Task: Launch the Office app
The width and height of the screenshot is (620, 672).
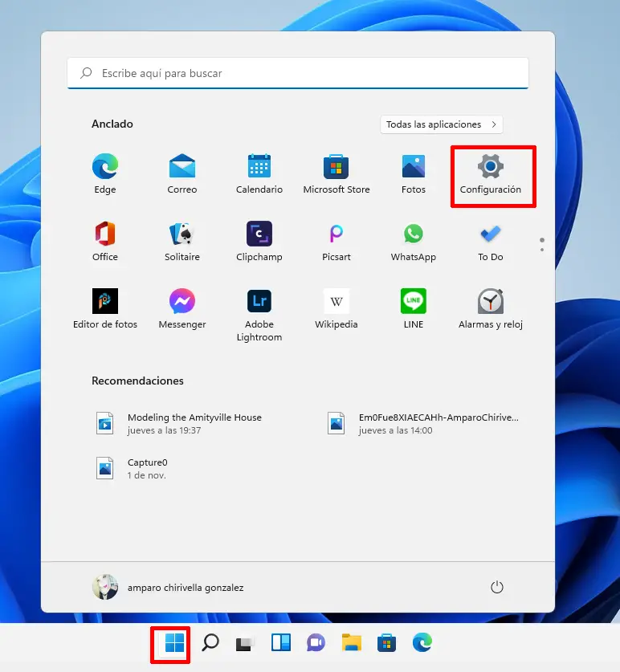Action: tap(105, 242)
